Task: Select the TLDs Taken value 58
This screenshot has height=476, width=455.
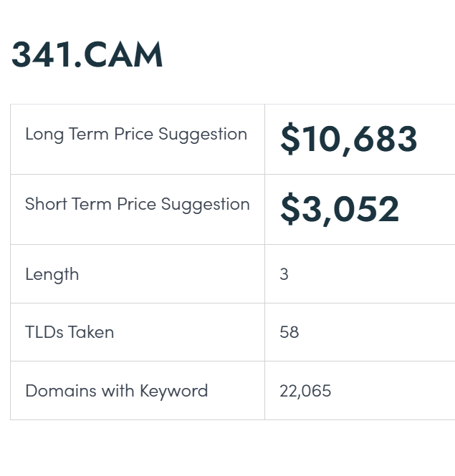Action: pyautogui.click(x=289, y=332)
